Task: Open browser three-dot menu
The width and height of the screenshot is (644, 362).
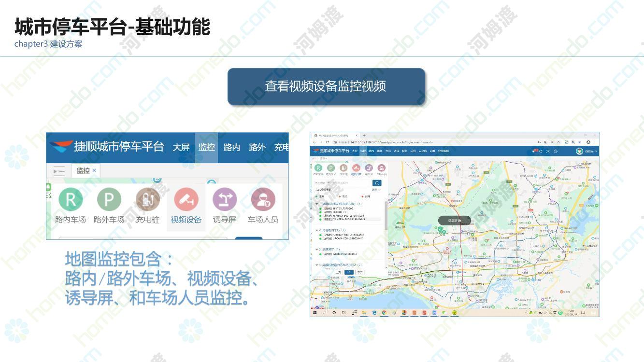Action: coord(595,142)
